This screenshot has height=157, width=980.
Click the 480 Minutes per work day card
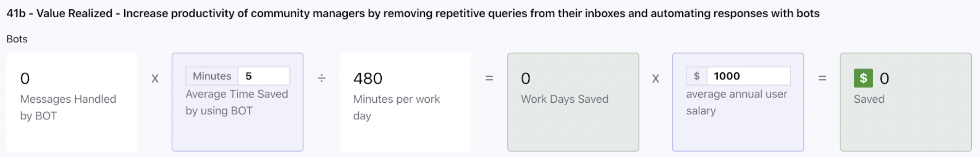(x=405, y=102)
